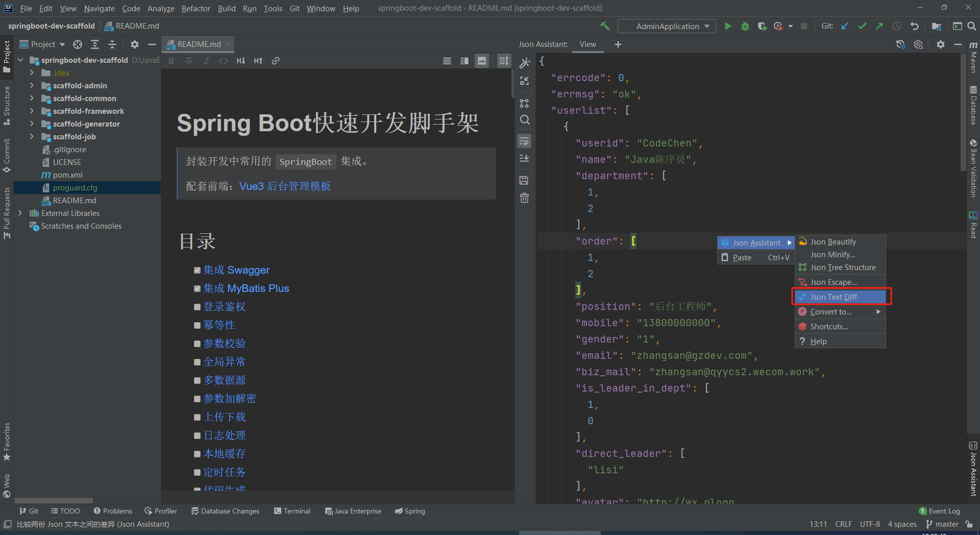The height and width of the screenshot is (535, 980).
Task: Click the Json Minify icon in the side toolbar
Action: pyautogui.click(x=524, y=81)
